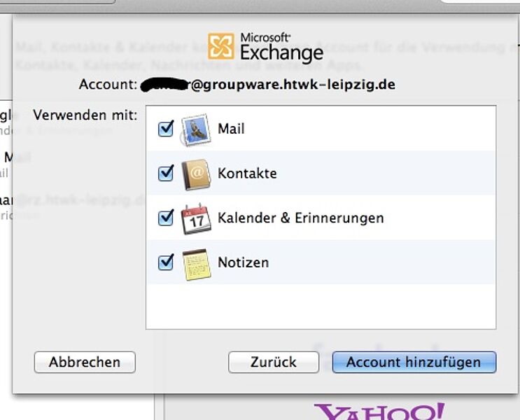Select the Mail row label

(231, 129)
